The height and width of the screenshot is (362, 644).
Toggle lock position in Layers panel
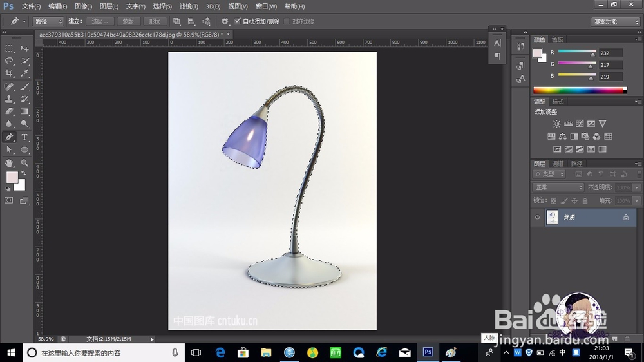(574, 201)
